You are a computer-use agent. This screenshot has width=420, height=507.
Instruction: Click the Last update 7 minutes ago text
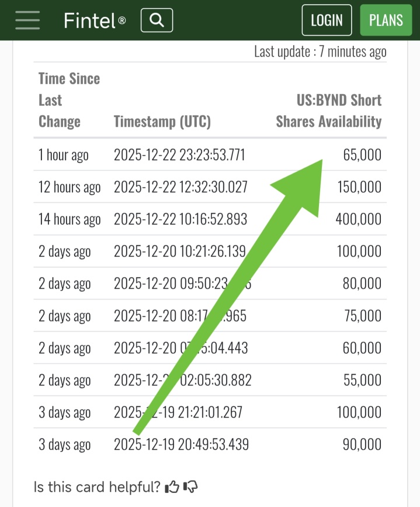coord(320,51)
